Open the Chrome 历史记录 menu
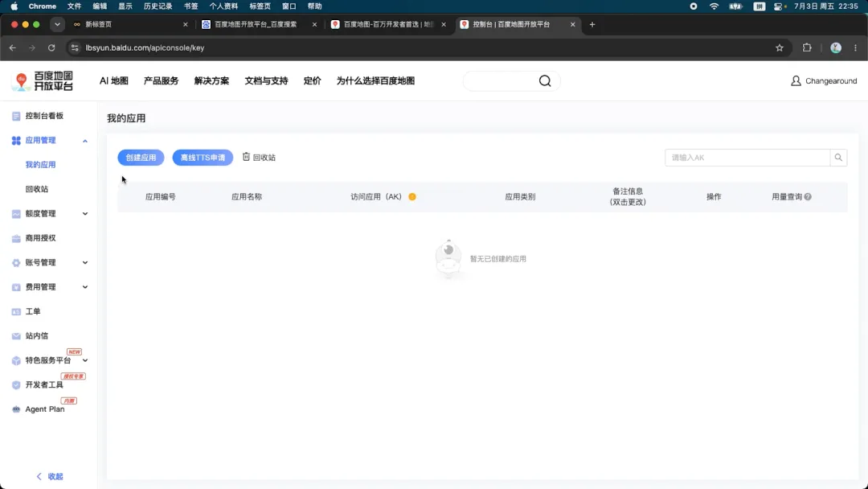This screenshot has height=489, width=868. [x=158, y=6]
